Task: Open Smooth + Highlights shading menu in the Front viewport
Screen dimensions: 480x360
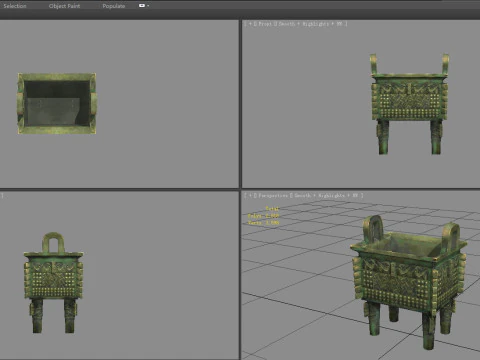Action: pos(304,24)
